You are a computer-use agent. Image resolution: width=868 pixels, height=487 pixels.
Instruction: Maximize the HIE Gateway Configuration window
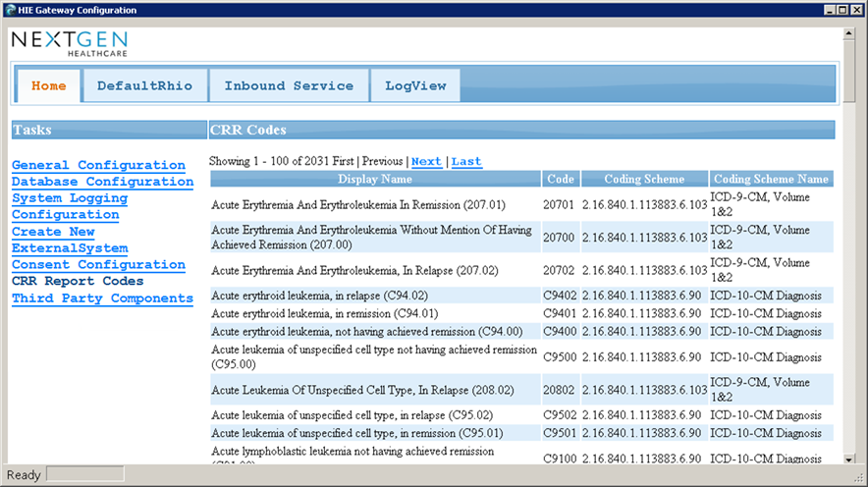(x=842, y=10)
